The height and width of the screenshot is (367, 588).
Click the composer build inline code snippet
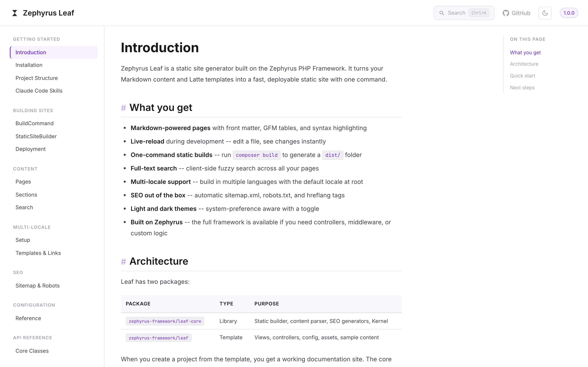point(256,155)
